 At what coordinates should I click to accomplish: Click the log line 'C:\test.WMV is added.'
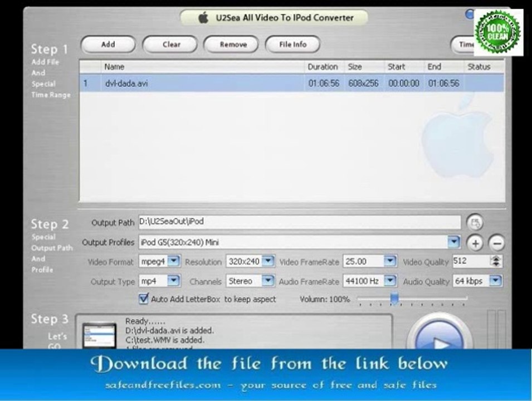point(164,340)
